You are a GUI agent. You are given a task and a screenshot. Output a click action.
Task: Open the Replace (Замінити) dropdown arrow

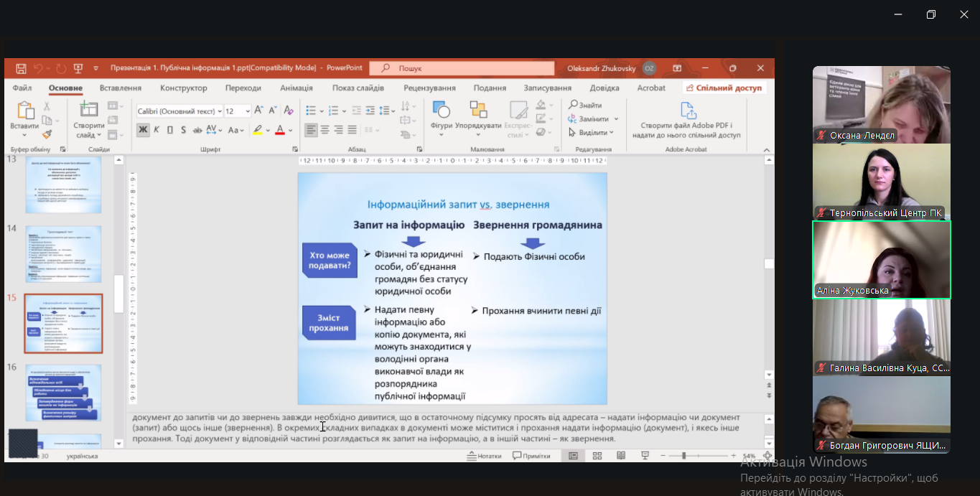coord(616,119)
